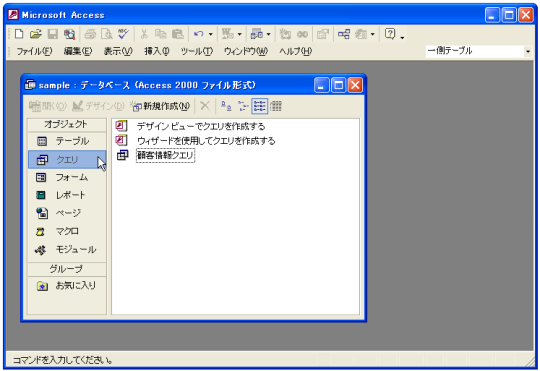
Task: Click the Office Links icon
Action: pos(228,34)
